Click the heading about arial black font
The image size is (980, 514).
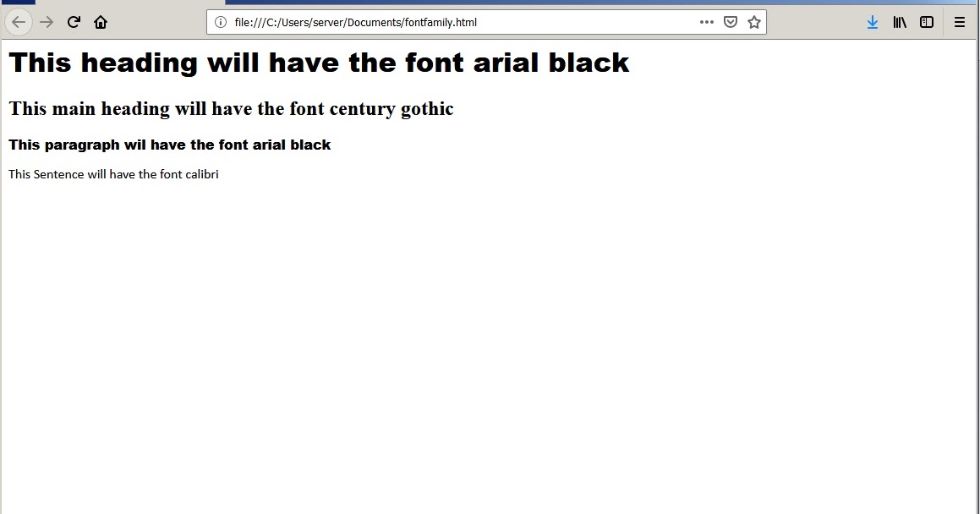pos(319,62)
